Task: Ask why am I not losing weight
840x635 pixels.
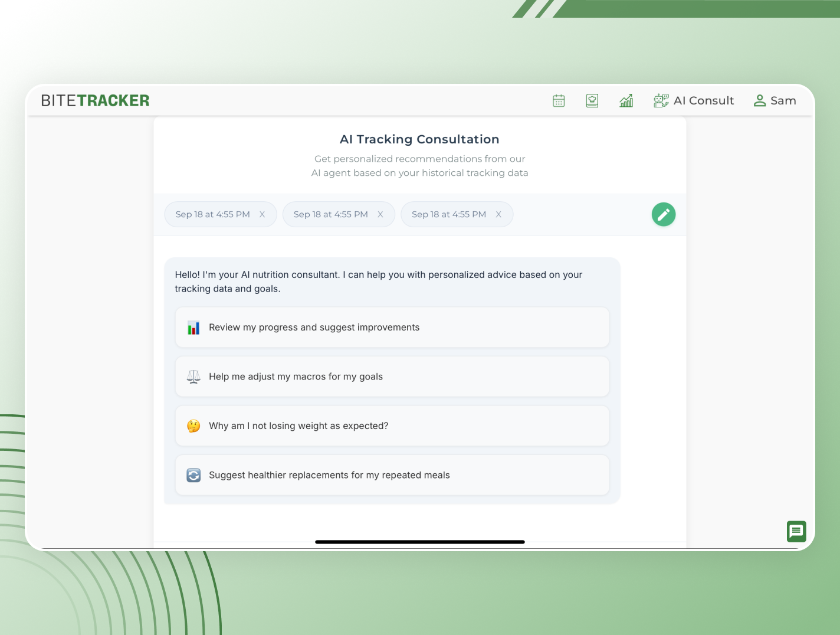Action: click(392, 425)
